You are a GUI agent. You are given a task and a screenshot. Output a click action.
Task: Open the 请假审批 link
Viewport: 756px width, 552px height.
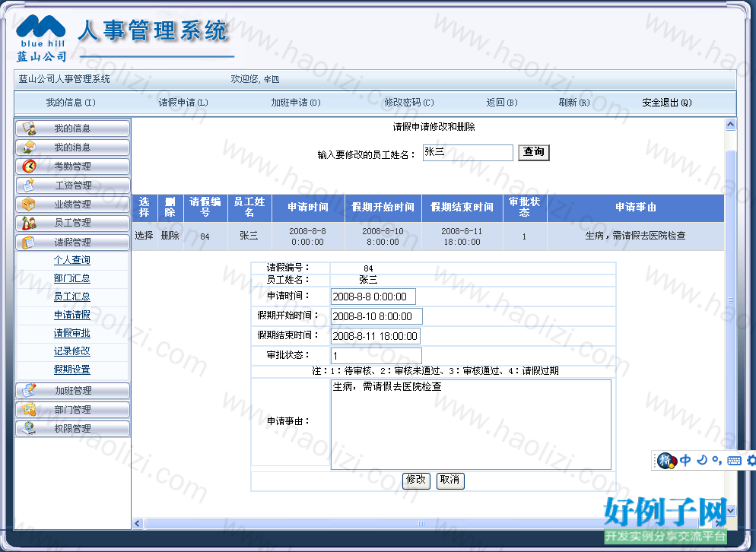[71, 333]
